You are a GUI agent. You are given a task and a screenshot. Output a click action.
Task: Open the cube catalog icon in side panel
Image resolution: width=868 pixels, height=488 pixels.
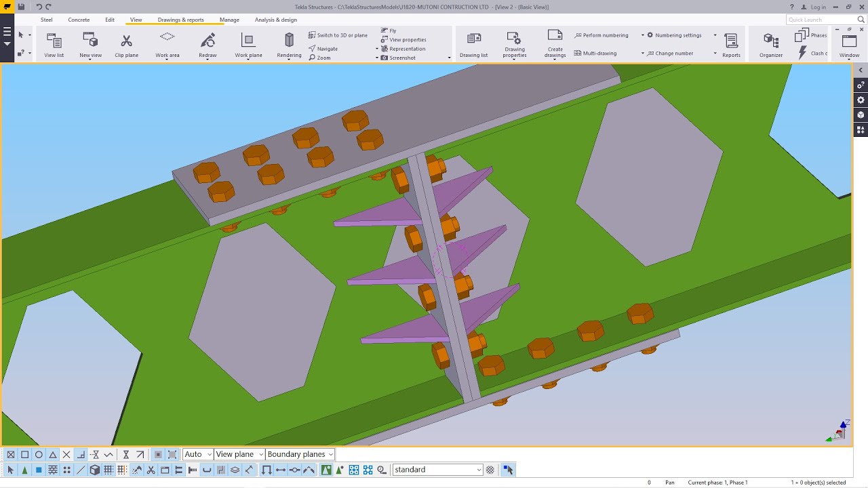tap(861, 115)
